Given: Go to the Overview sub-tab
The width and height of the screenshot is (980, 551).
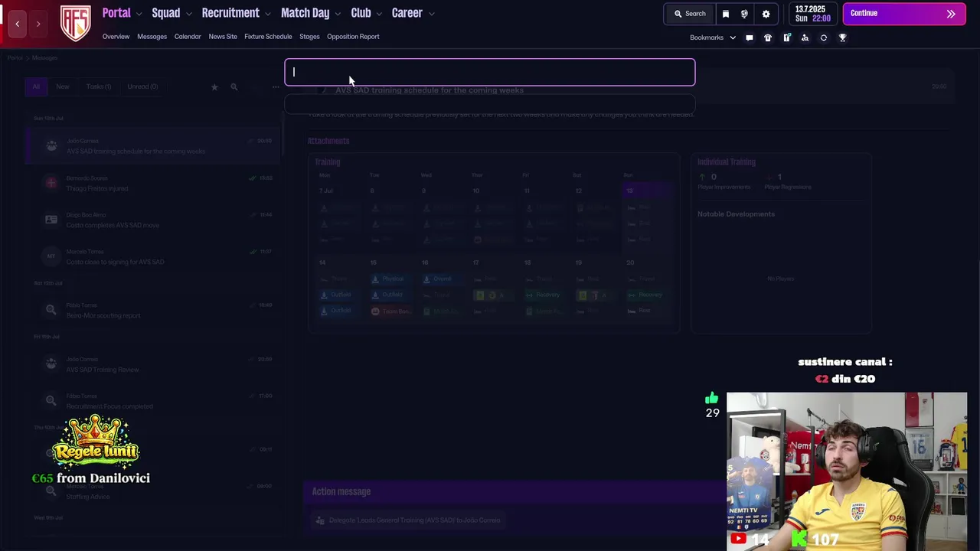Looking at the screenshot, I should click(x=116, y=37).
